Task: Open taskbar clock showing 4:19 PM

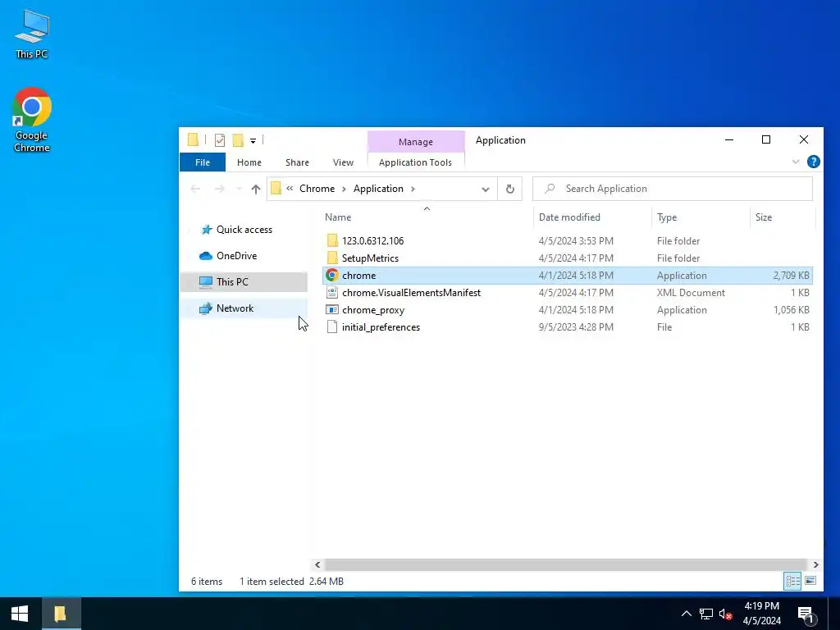Action: click(762, 614)
